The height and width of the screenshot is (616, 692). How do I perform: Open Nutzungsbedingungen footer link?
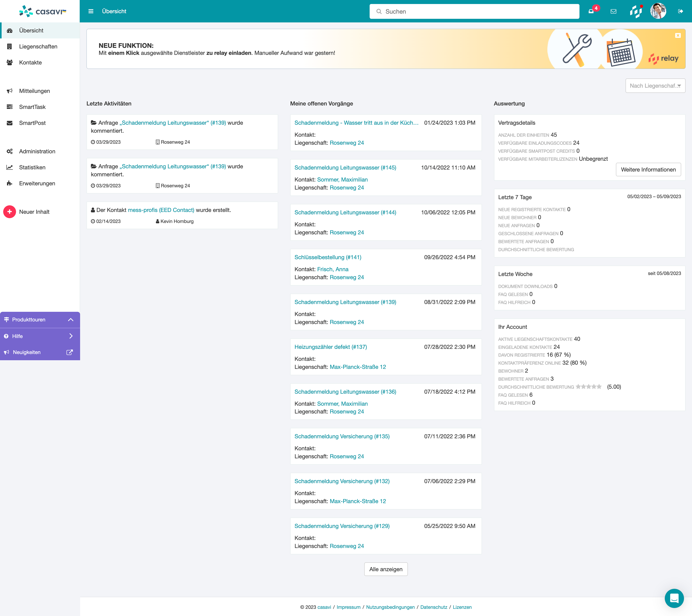[390, 607]
